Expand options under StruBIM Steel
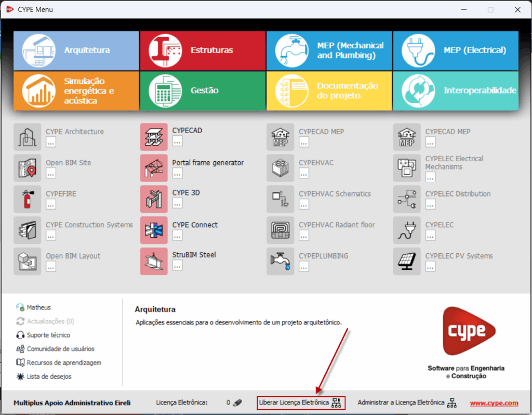Viewport: 532px width, 415px height. coord(178,265)
